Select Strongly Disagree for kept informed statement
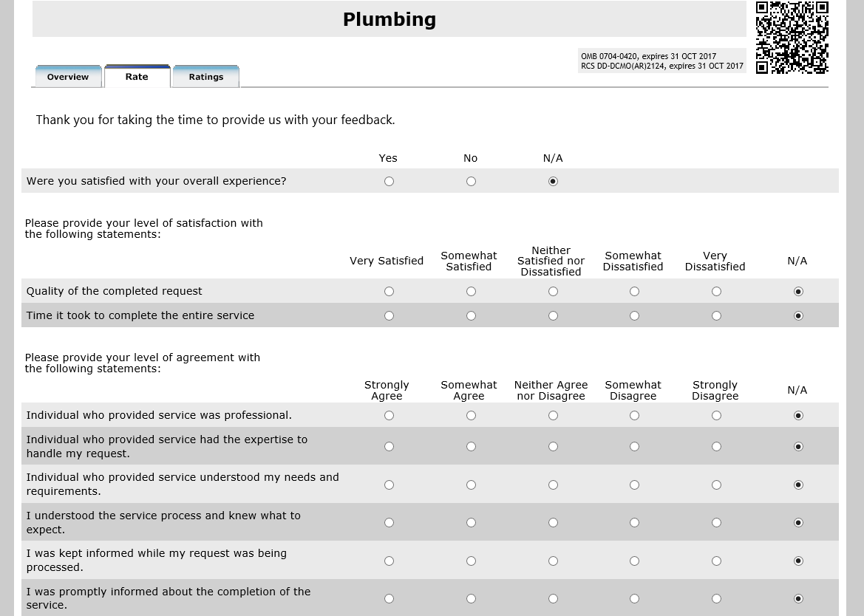 click(x=716, y=561)
